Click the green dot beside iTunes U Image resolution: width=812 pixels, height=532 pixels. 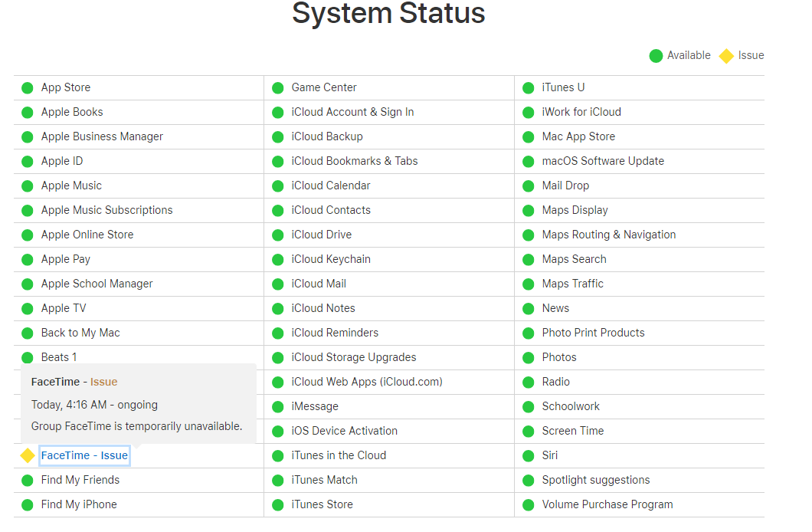(x=529, y=88)
